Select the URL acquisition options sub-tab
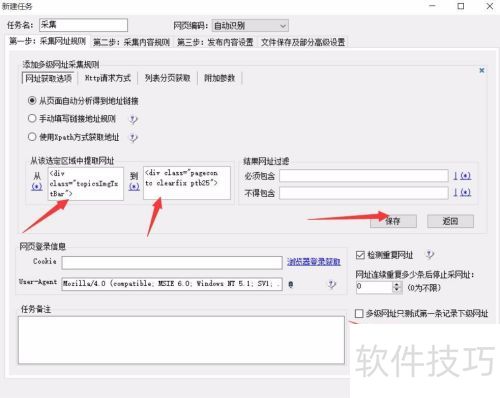The height and width of the screenshot is (398, 500). pos(49,78)
